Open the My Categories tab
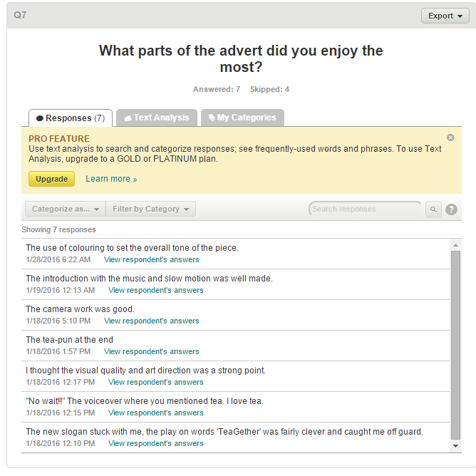This screenshot has height=476, width=476. pos(242,118)
